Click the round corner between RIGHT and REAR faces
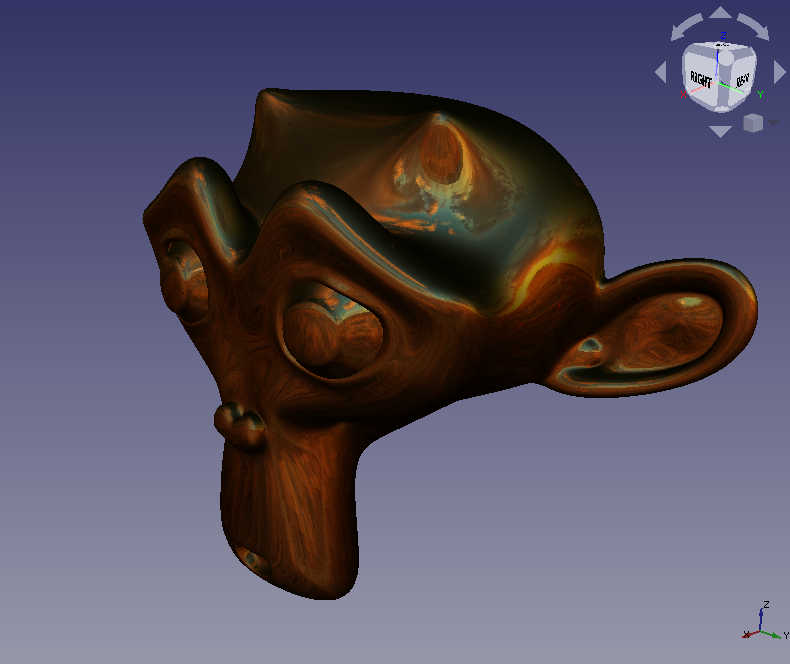Viewport: 790px width, 664px height. 725,58
